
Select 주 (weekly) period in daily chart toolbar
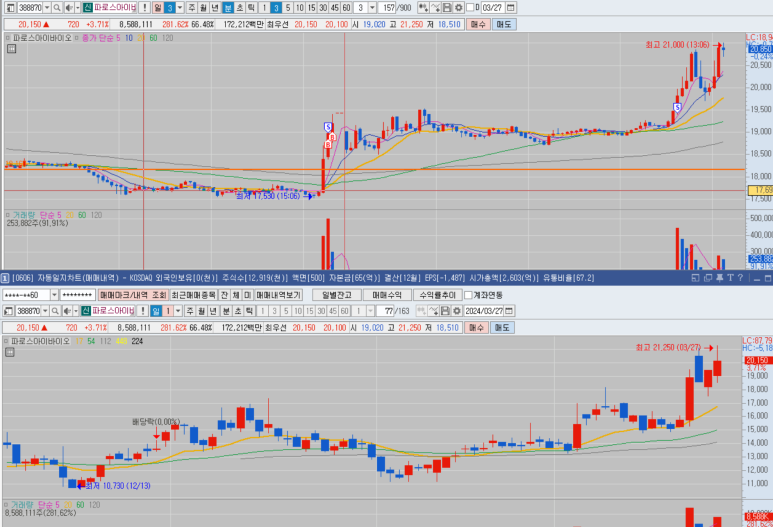190,311
